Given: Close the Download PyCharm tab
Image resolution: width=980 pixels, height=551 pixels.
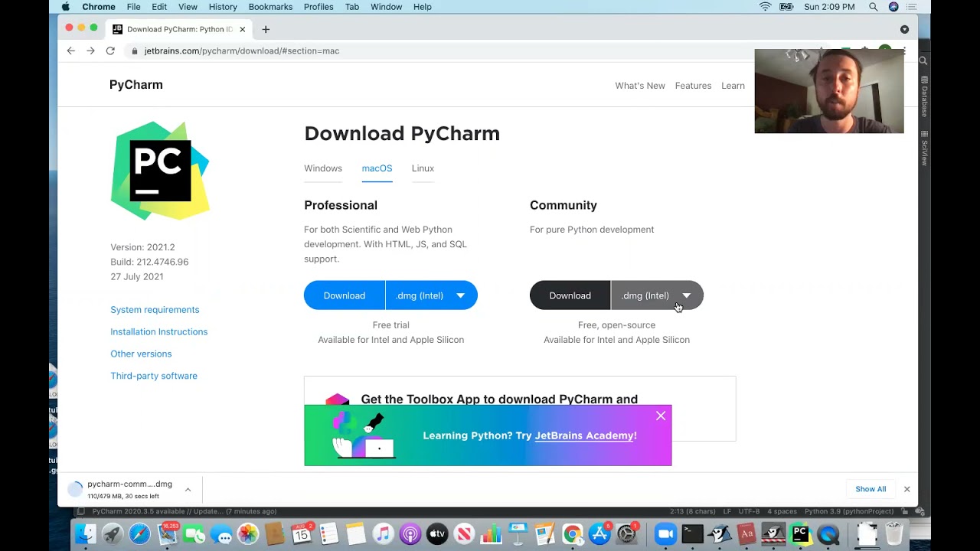Looking at the screenshot, I should [243, 29].
